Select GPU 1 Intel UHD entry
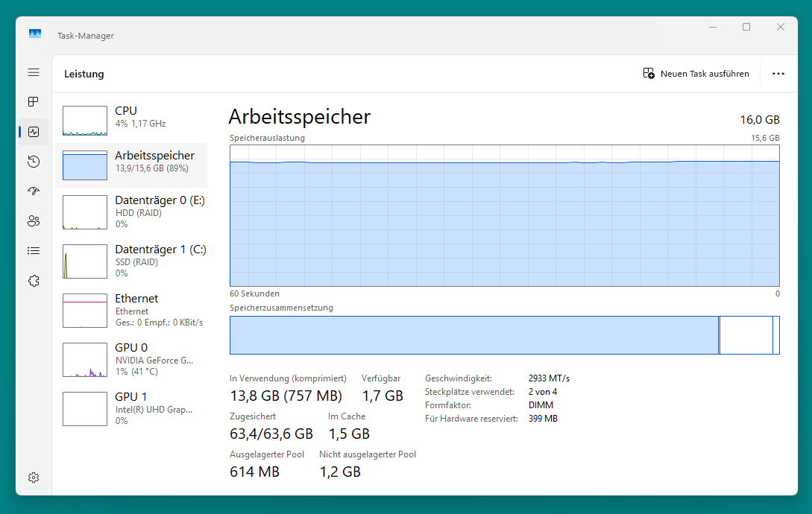Viewport: 812px width, 514px height. [x=131, y=408]
